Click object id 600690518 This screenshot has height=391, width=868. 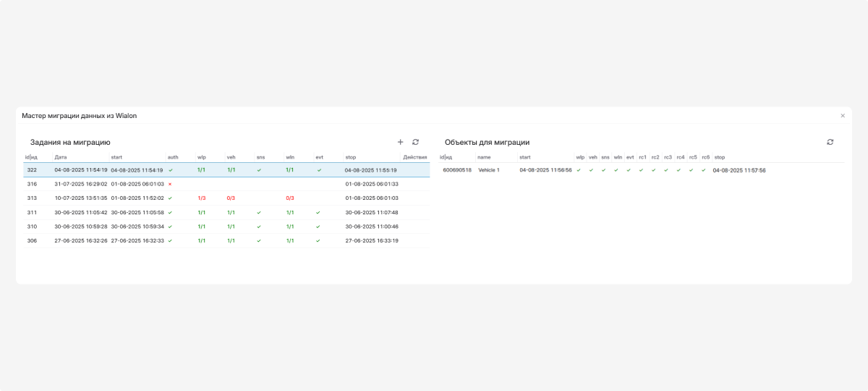click(x=457, y=170)
